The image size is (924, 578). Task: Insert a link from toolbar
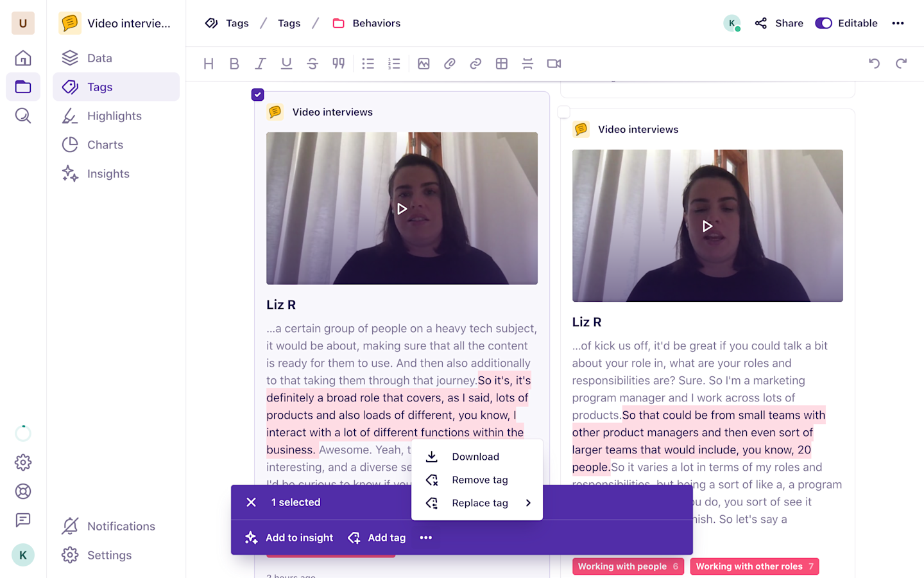tap(475, 64)
